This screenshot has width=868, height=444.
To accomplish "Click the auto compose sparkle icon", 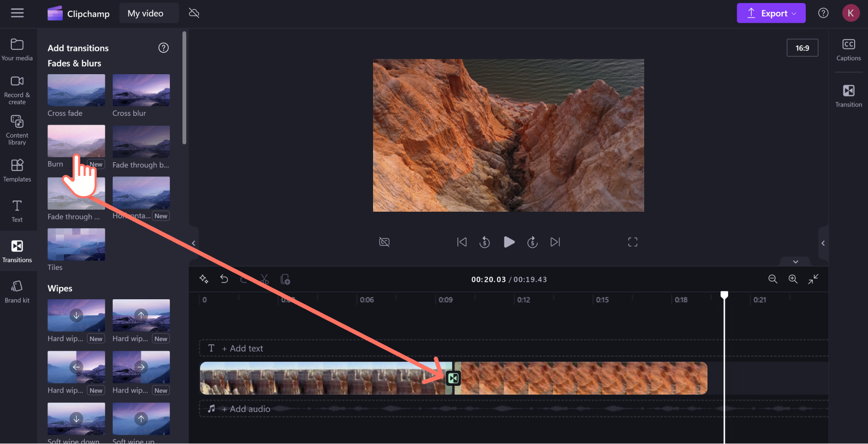I will point(204,279).
